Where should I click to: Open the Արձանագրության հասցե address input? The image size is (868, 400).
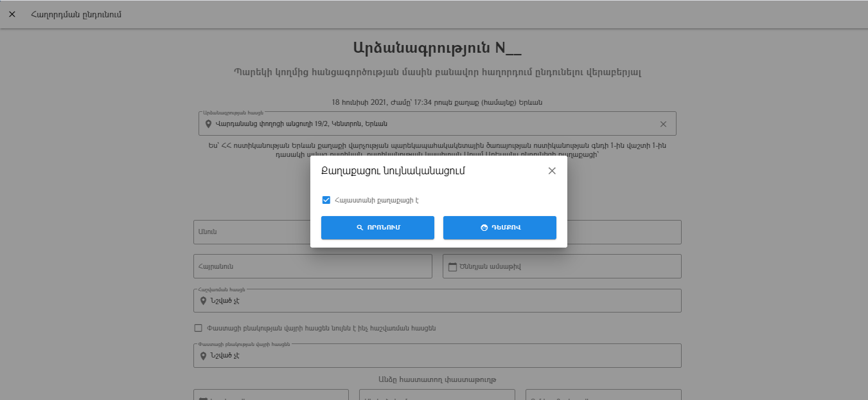click(x=438, y=123)
